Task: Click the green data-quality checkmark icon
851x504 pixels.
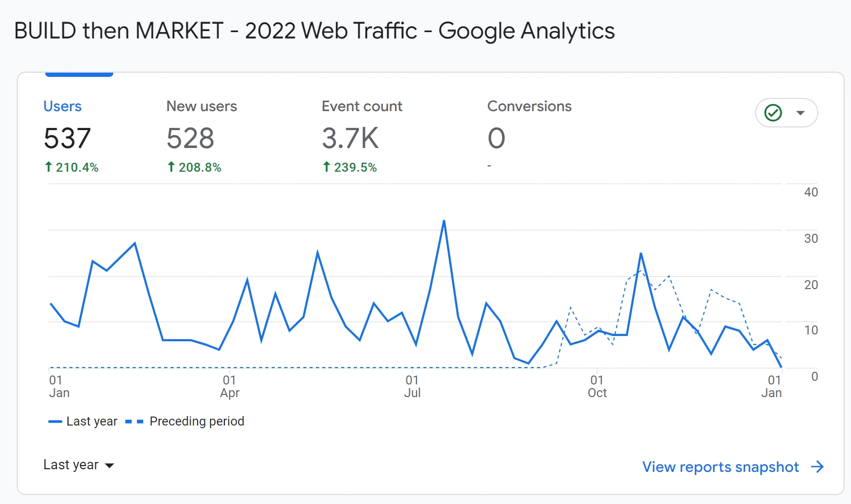Action: coord(773,112)
